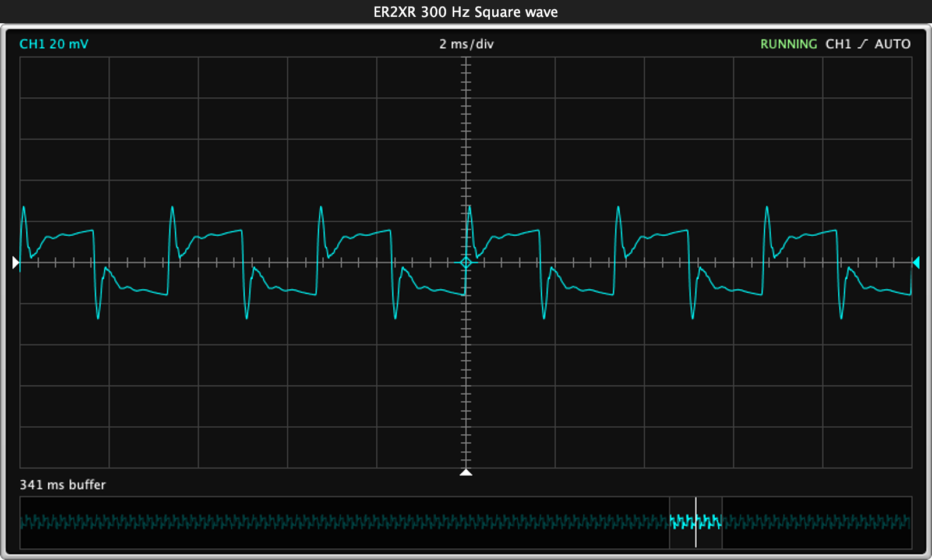Click the CH1 trigger source label
This screenshot has width=932, height=560.
[x=838, y=44]
